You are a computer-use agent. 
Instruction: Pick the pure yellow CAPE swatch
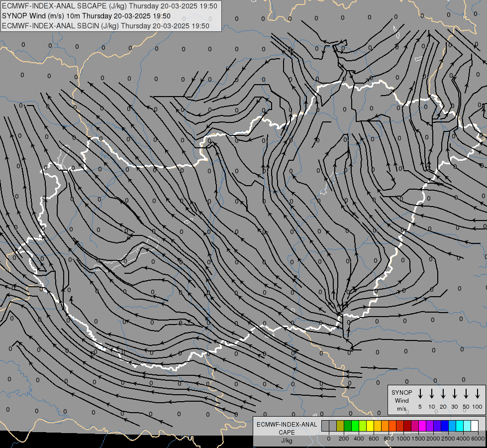click(370, 426)
